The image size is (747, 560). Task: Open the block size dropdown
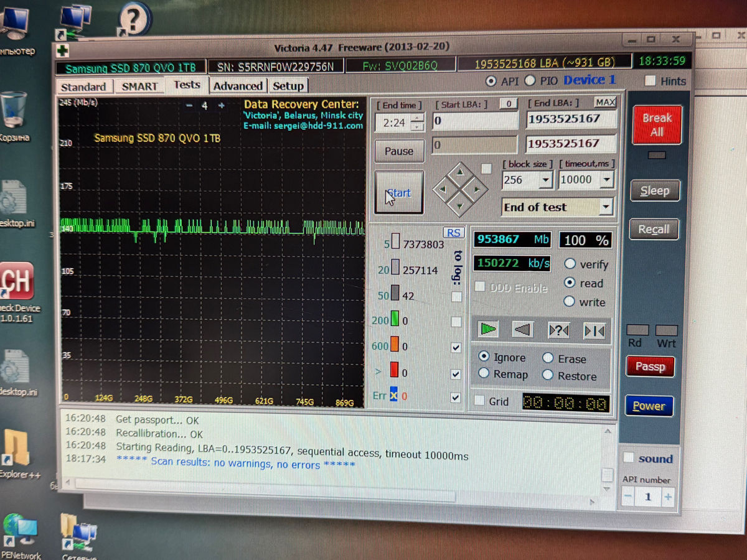[545, 180]
